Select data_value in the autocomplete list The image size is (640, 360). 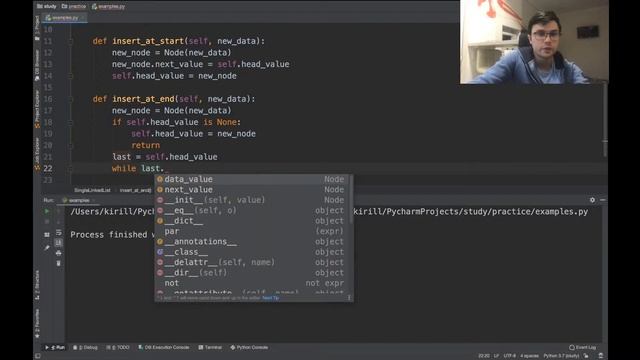[252, 179]
